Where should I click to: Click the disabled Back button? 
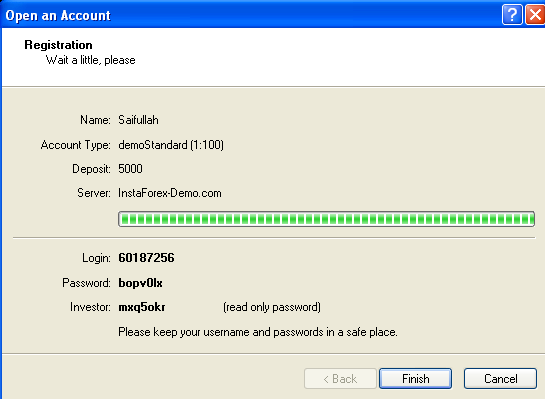340,378
